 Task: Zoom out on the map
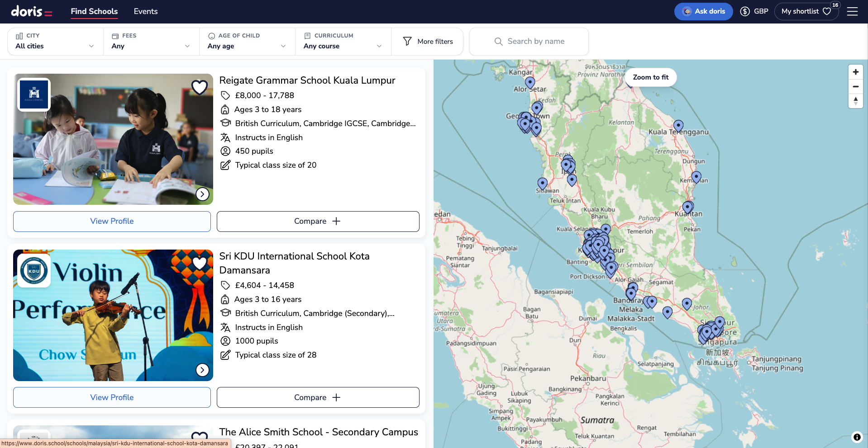point(855,86)
